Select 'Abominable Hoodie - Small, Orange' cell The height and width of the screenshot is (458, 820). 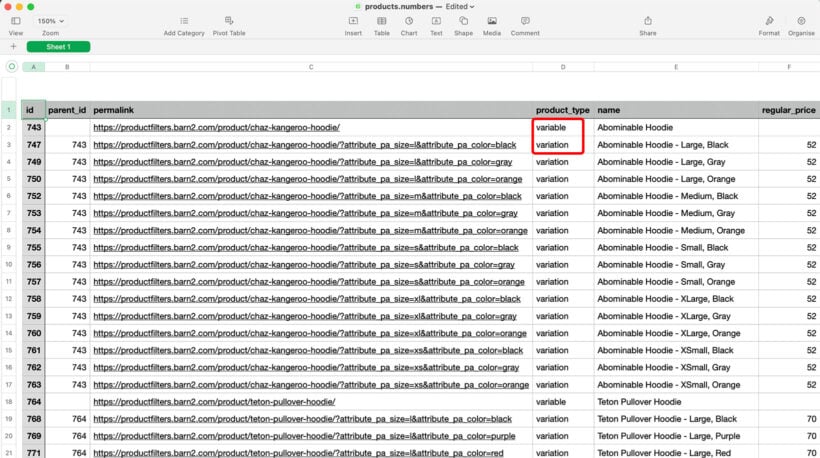(676, 282)
